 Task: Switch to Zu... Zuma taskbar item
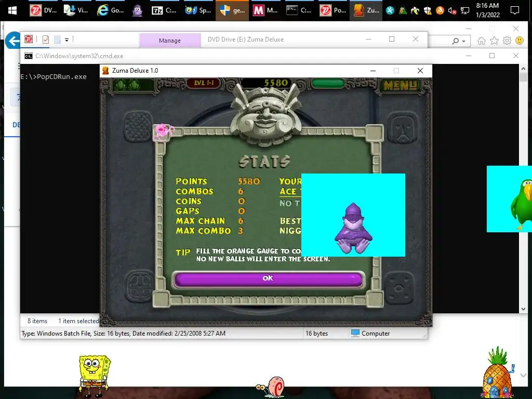(367, 10)
